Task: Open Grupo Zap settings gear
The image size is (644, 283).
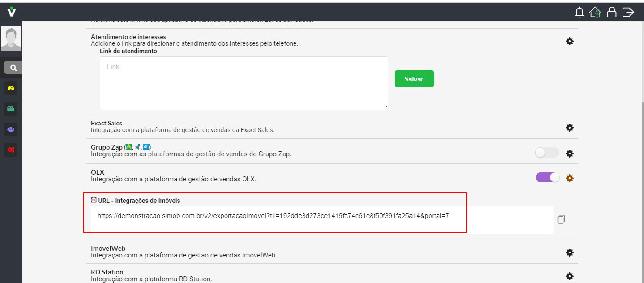Action: tap(570, 154)
